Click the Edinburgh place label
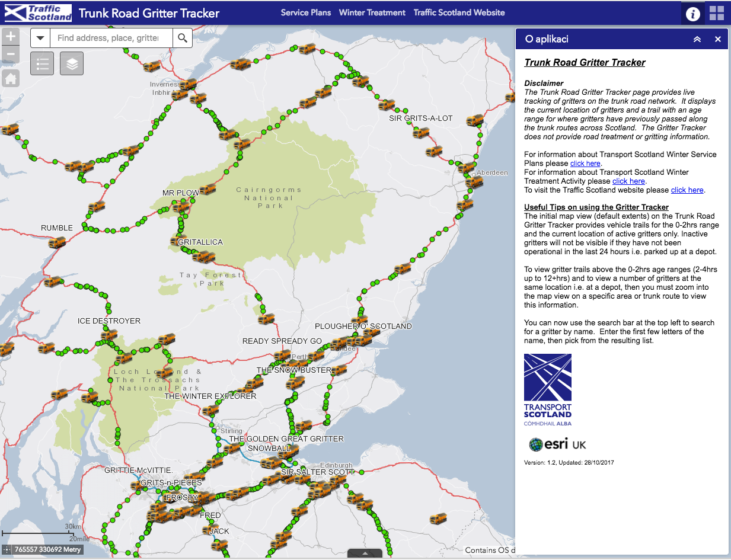This screenshot has height=560, width=731. tap(336, 466)
